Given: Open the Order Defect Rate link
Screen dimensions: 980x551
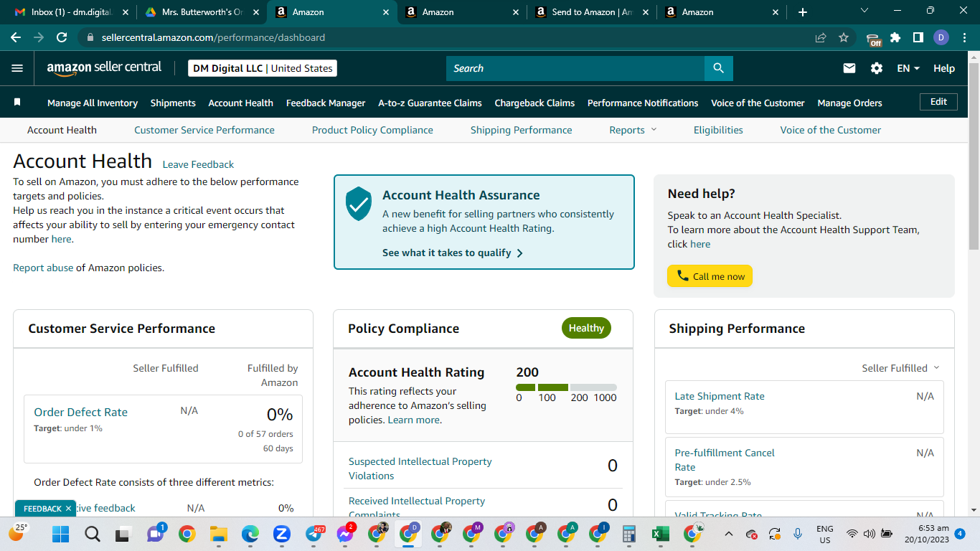Looking at the screenshot, I should click(x=80, y=413).
